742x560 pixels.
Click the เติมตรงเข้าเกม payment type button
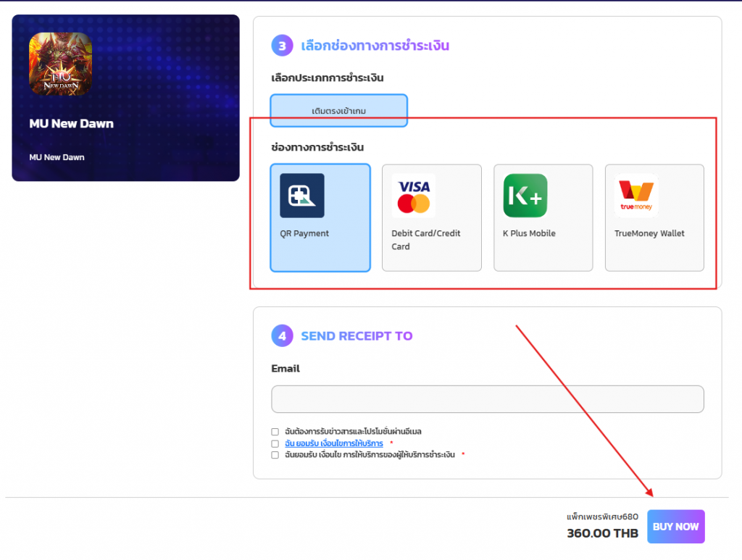point(339,110)
